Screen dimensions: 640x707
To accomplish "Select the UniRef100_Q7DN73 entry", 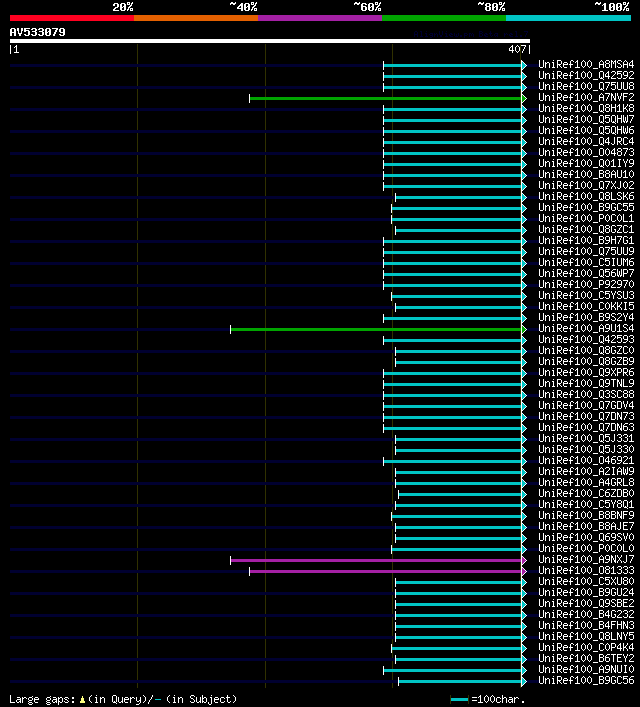I will click(586, 416).
